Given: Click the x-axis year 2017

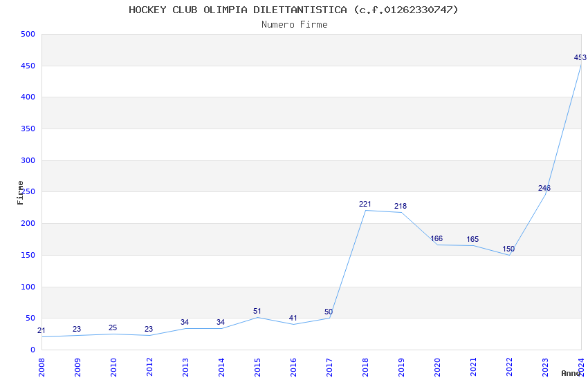Looking at the screenshot, I should (329, 368).
